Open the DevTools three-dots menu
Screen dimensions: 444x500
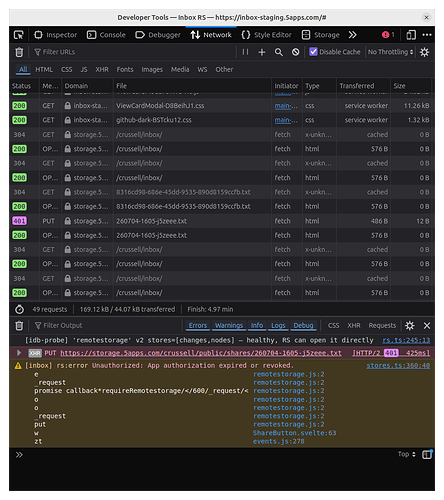tap(427, 35)
